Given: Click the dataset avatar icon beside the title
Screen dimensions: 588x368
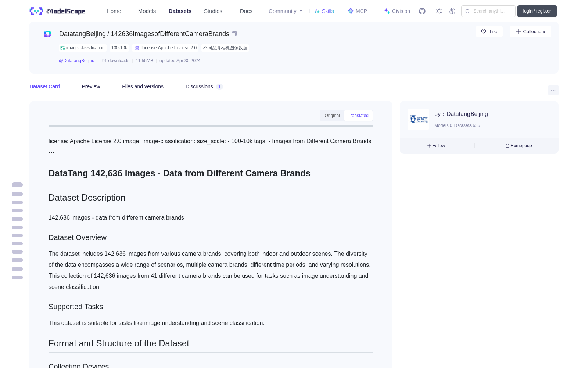Looking at the screenshot, I should [47, 34].
